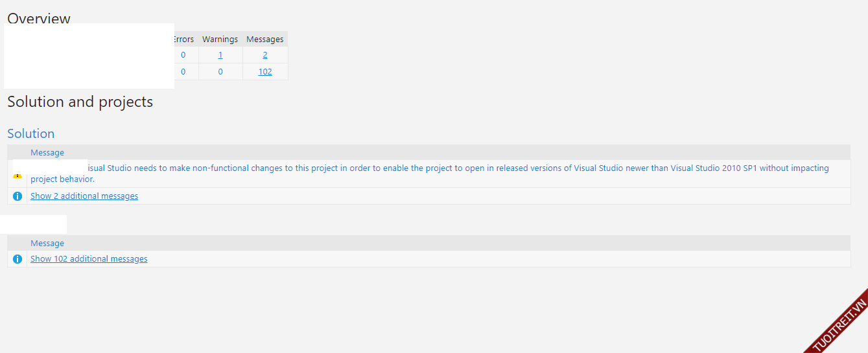Click the Message header above 102 messages row
This screenshot has width=868, height=353.
coord(47,244)
